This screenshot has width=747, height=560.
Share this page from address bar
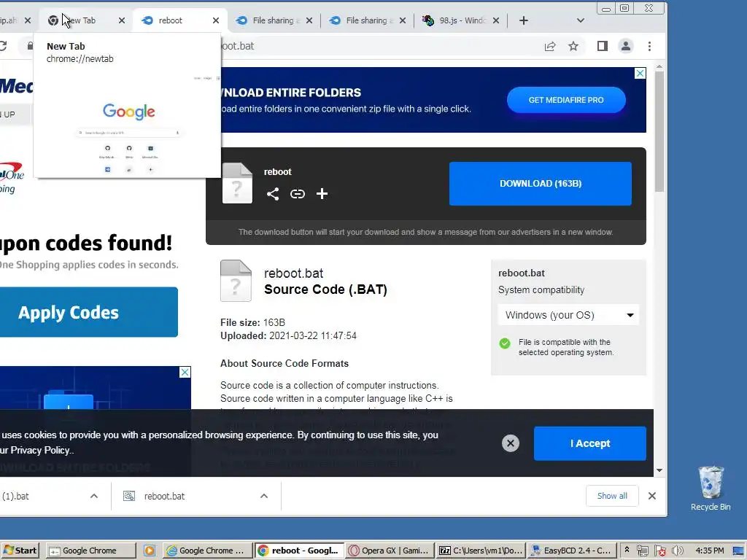[550, 46]
